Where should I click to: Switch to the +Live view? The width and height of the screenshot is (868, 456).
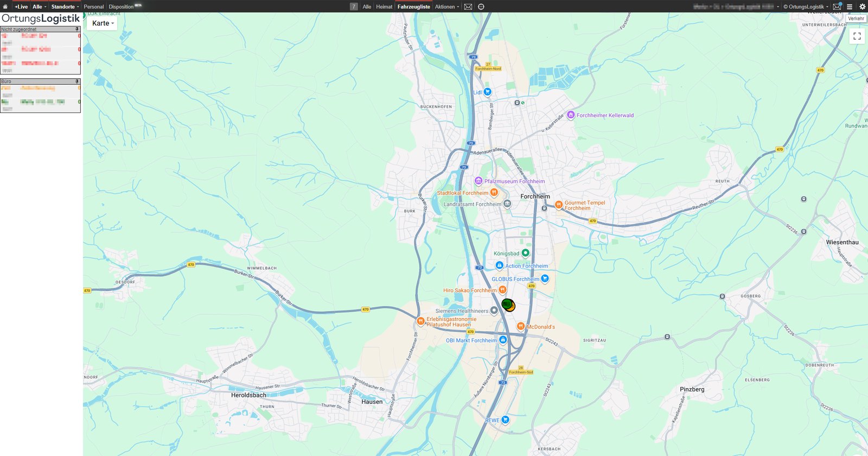click(21, 7)
